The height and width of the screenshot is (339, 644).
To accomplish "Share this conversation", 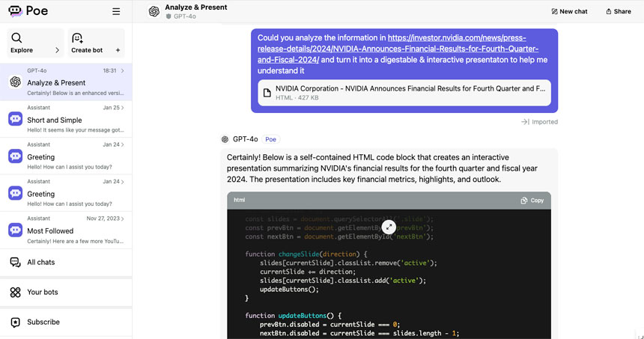I will [x=619, y=11].
